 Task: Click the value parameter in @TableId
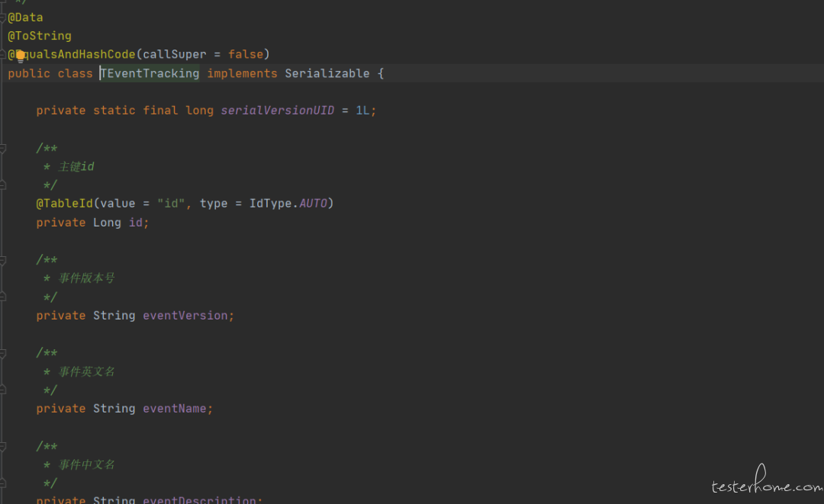click(117, 203)
